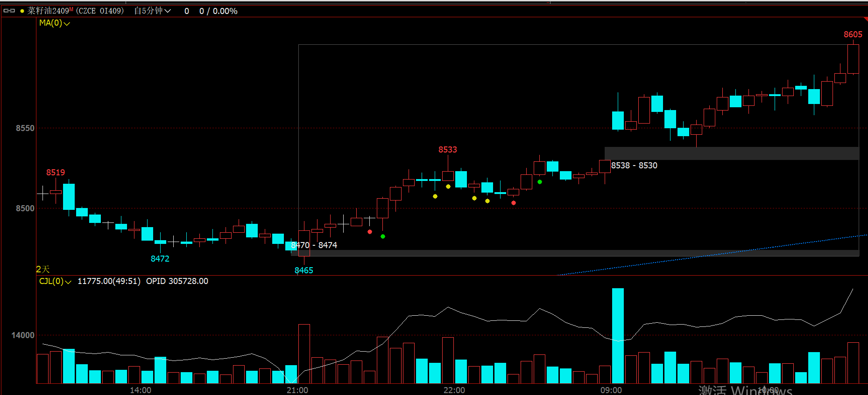Click the 8605 high price label
The width and height of the screenshot is (868, 395).
(x=853, y=35)
